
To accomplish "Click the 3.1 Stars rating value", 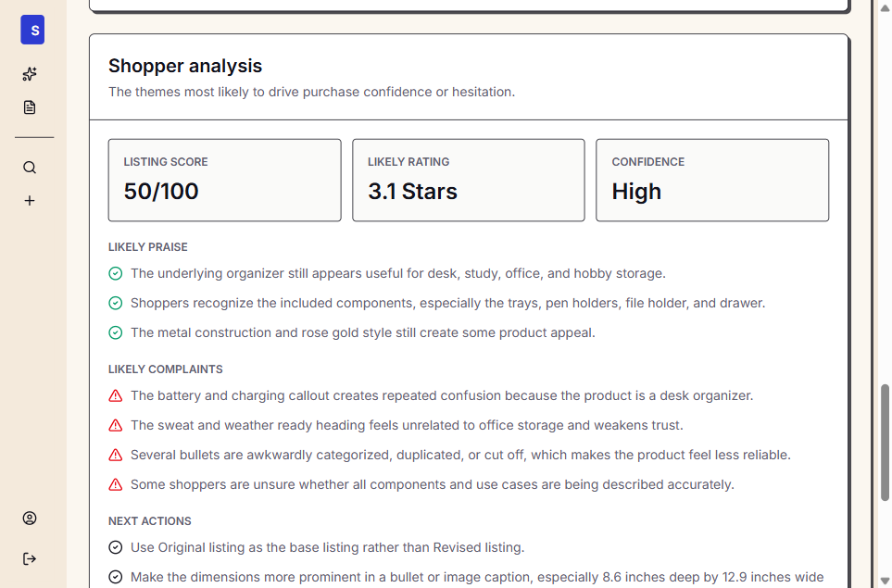I will 412,191.
